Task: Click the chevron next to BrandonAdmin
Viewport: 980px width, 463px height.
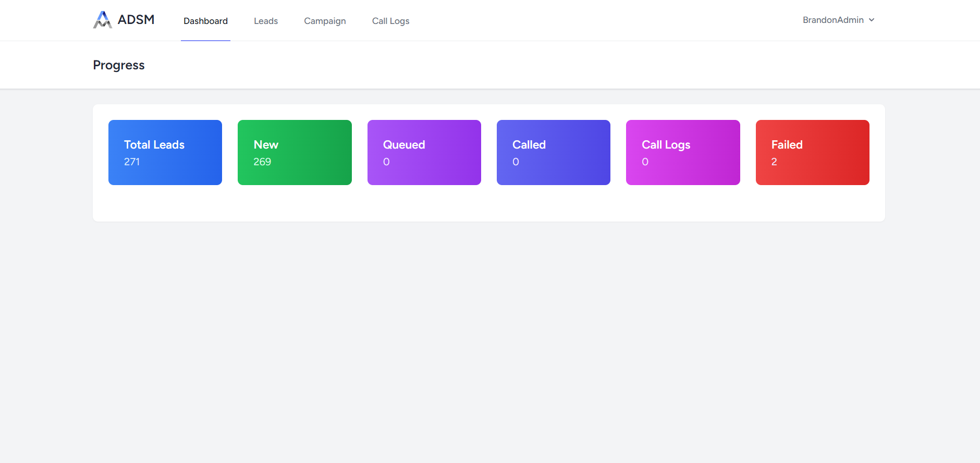Action: coord(872,20)
